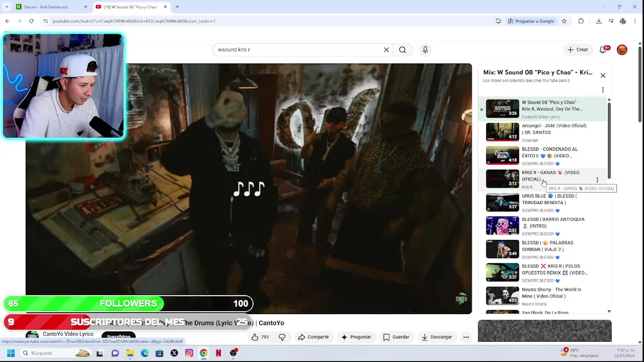Open Task View on the taskbar
Screen dimensions: 644x362
pyautogui.click(x=100, y=353)
